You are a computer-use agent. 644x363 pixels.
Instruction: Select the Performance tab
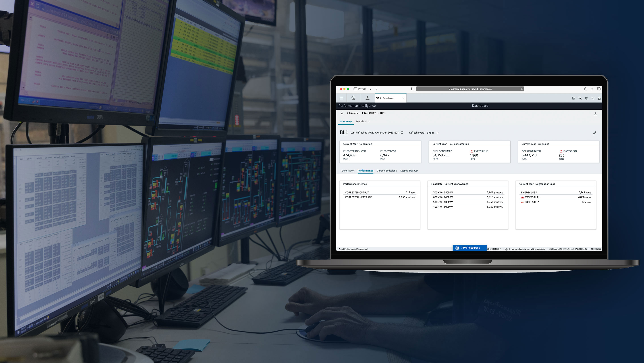(x=365, y=171)
